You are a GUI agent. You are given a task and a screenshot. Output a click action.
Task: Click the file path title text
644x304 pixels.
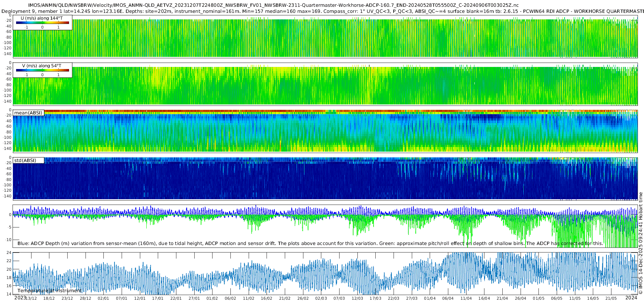click(273, 5)
